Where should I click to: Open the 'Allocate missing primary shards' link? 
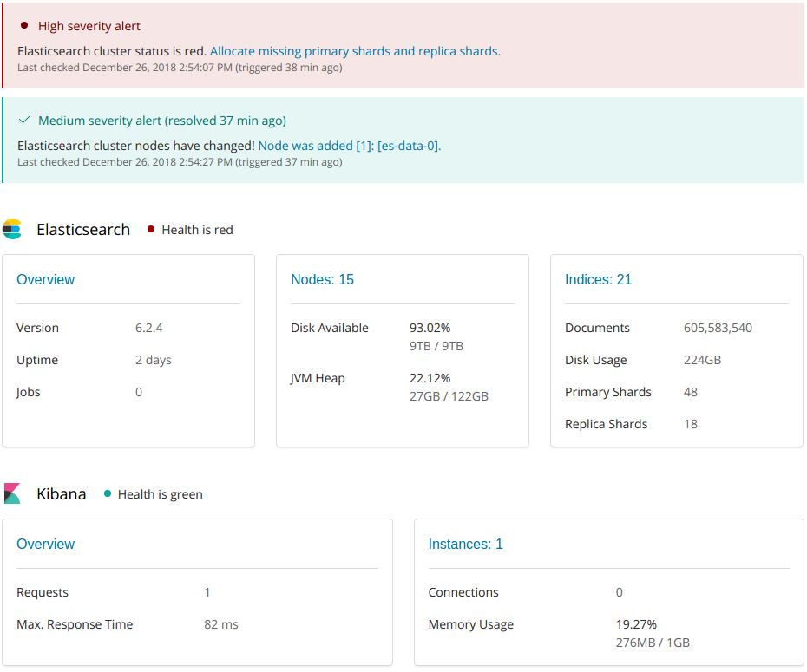pos(354,51)
